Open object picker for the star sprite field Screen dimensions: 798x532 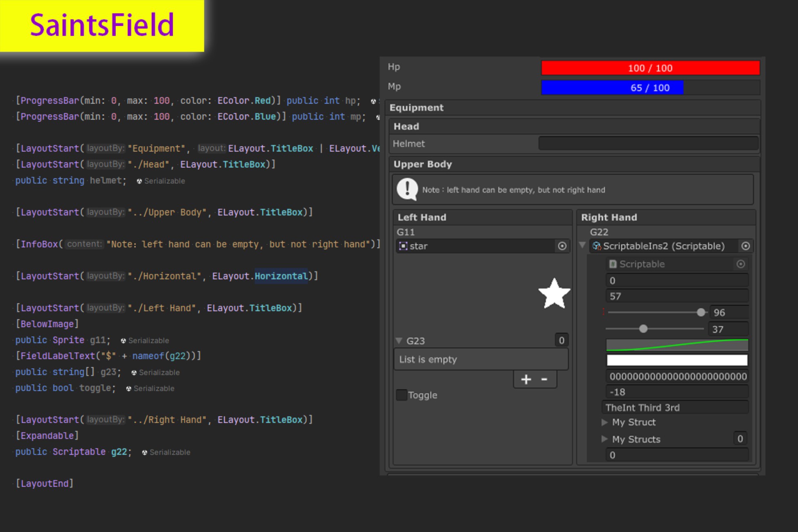(564, 246)
